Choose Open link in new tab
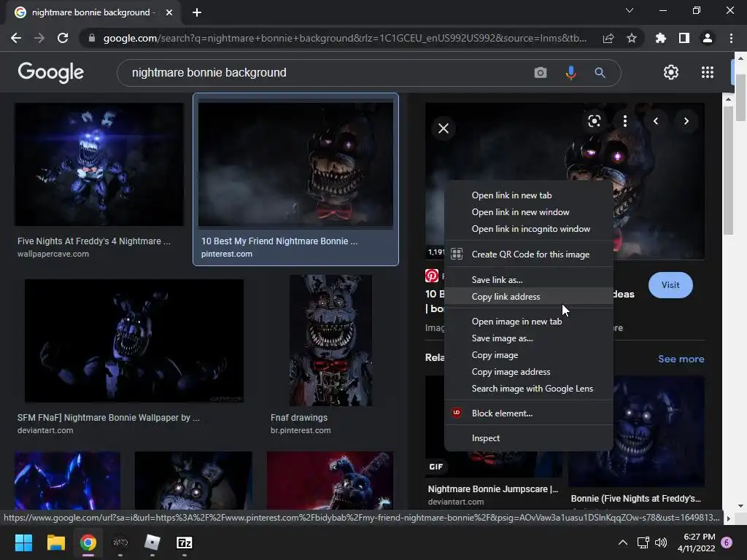The width and height of the screenshot is (747, 560). click(528, 195)
